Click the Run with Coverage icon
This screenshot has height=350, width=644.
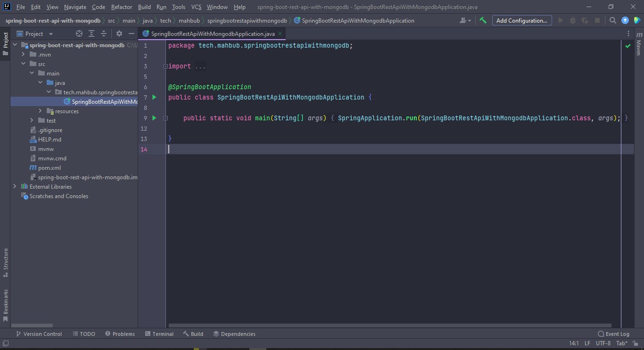coord(585,20)
